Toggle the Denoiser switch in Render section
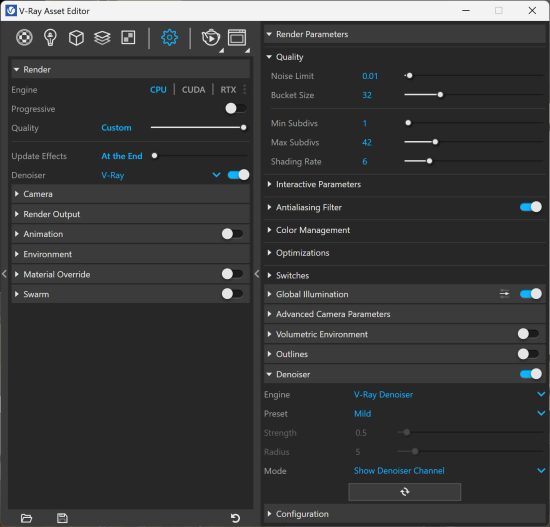 pyautogui.click(x=239, y=175)
